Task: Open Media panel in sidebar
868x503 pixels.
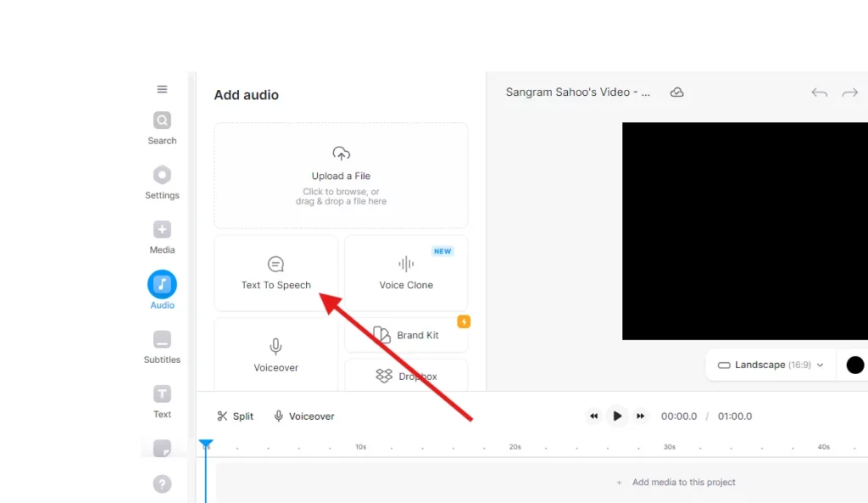Action: point(162,238)
